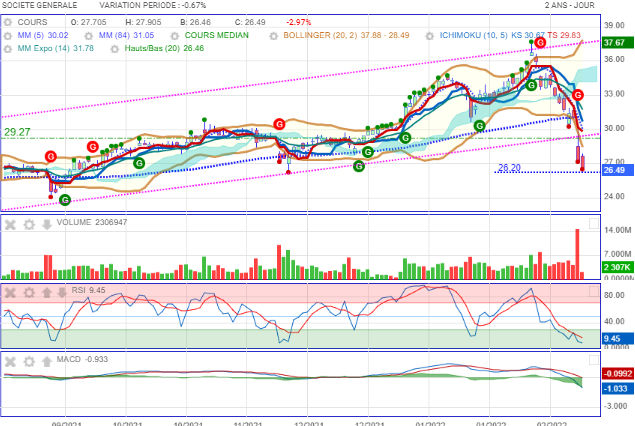Click the COURS MEDIAN indicator label
Viewport: 635px width, 426px height.
[217, 35]
